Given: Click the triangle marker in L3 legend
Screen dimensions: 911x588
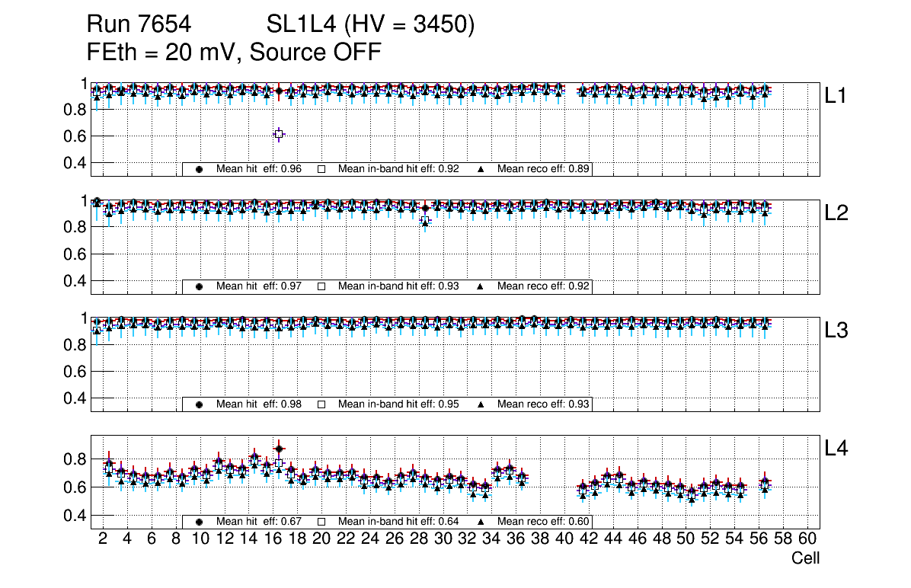Looking at the screenshot, I should tap(481, 404).
